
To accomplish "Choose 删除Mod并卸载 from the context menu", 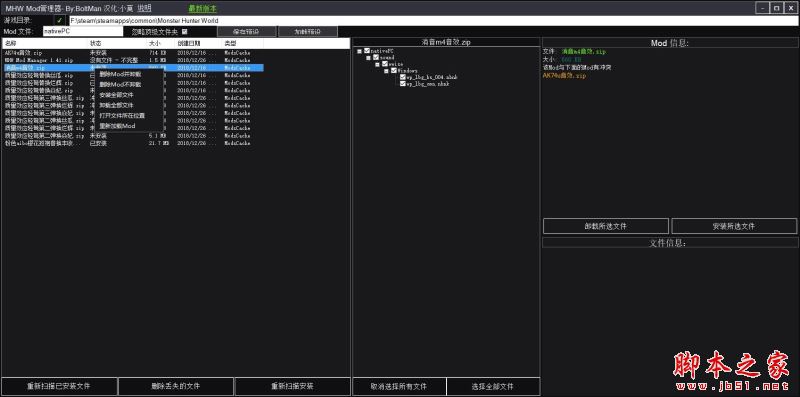I will point(129,75).
